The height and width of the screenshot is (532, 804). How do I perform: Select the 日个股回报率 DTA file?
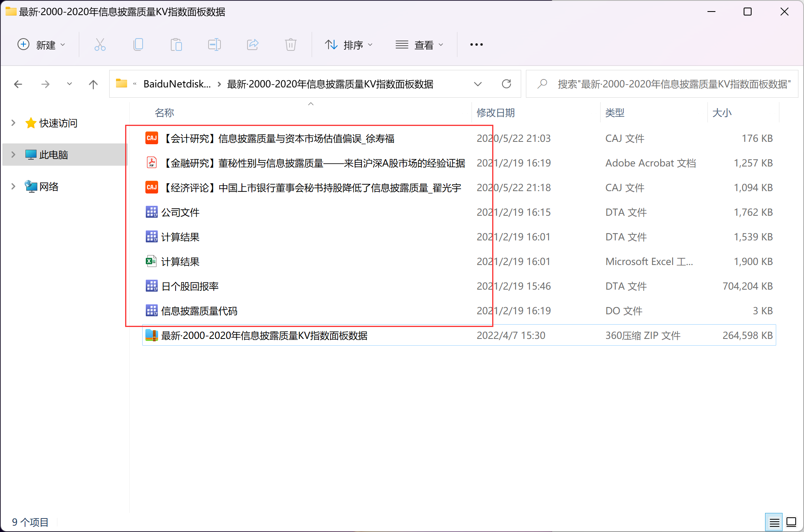coord(190,286)
